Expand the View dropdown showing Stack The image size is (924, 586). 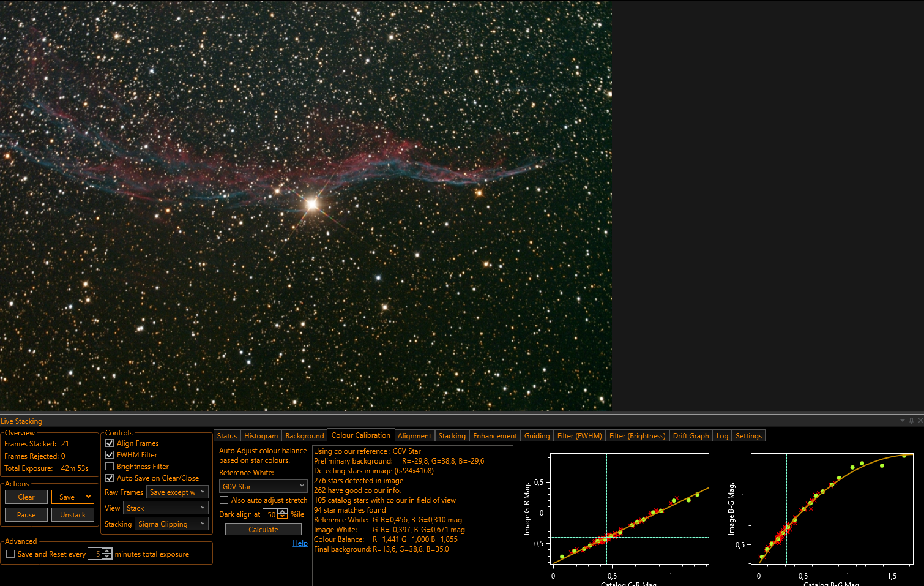pyautogui.click(x=166, y=508)
